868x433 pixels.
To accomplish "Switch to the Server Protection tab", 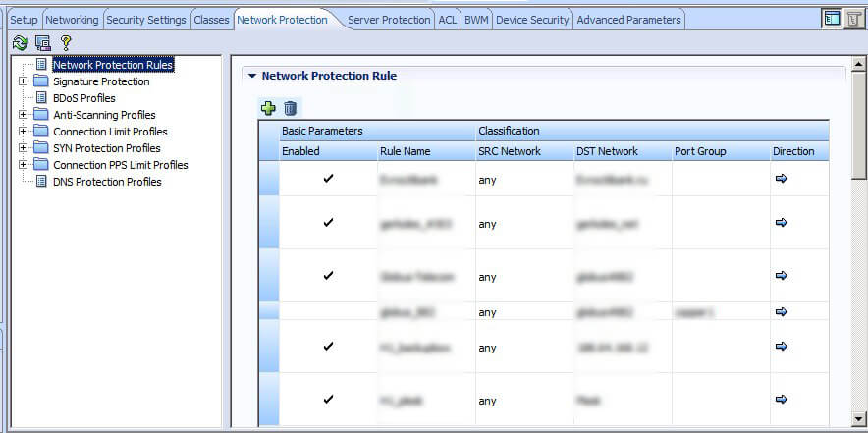I will click(388, 20).
